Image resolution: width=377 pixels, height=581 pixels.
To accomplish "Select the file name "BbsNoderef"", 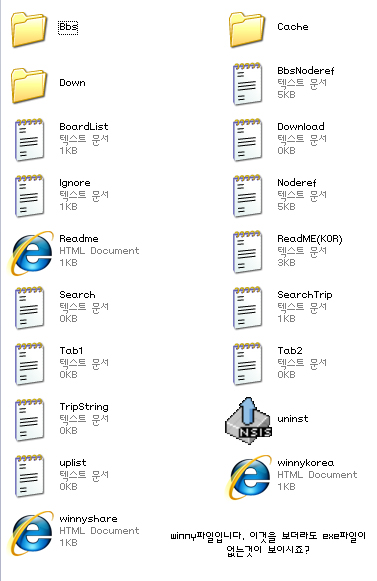I will tap(306, 71).
